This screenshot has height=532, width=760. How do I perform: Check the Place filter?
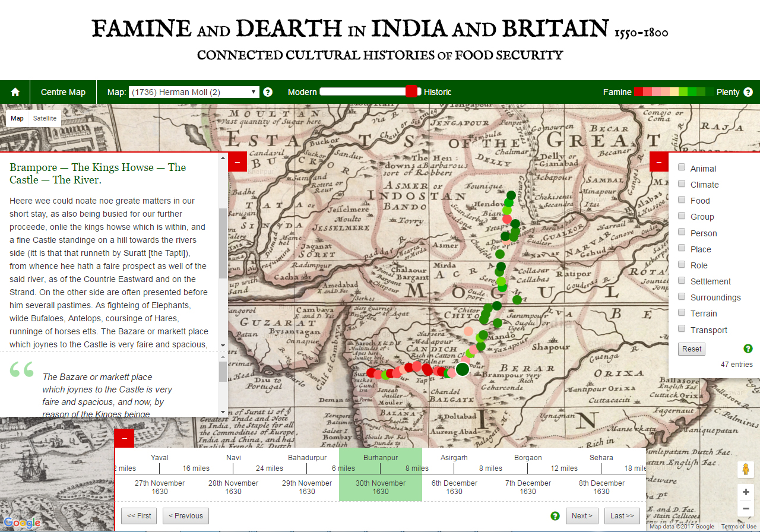coord(682,249)
